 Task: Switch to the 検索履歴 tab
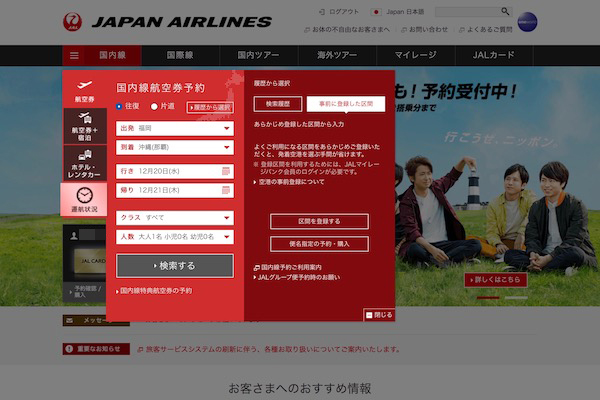[x=278, y=104]
